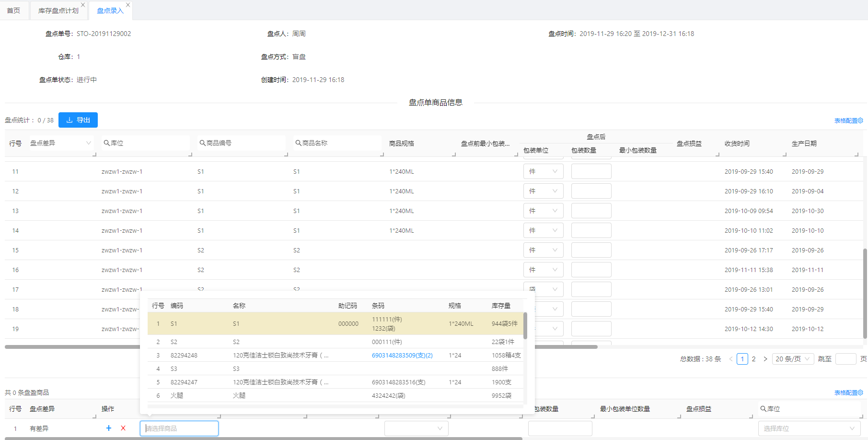Click barcode link 6903148283509(支)(2)

[x=402, y=355]
